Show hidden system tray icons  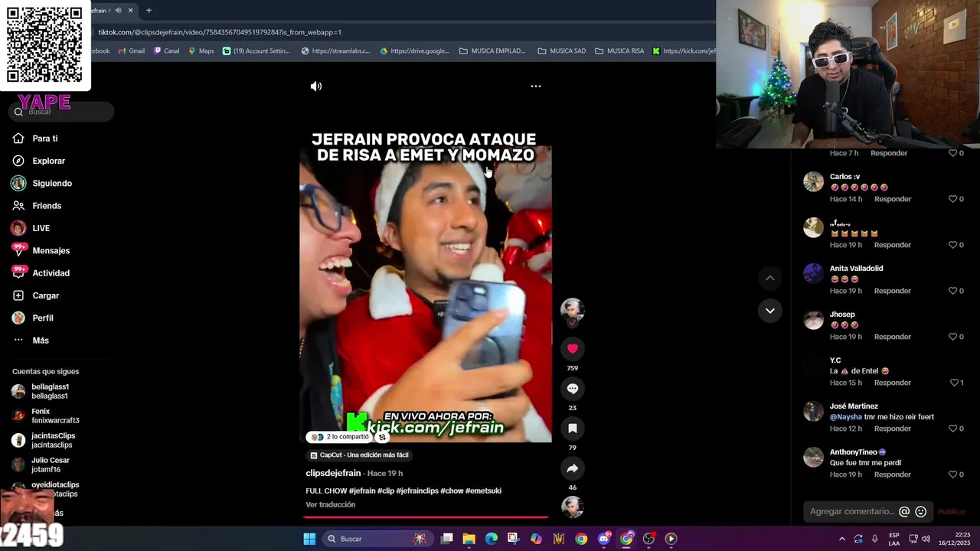(x=841, y=539)
